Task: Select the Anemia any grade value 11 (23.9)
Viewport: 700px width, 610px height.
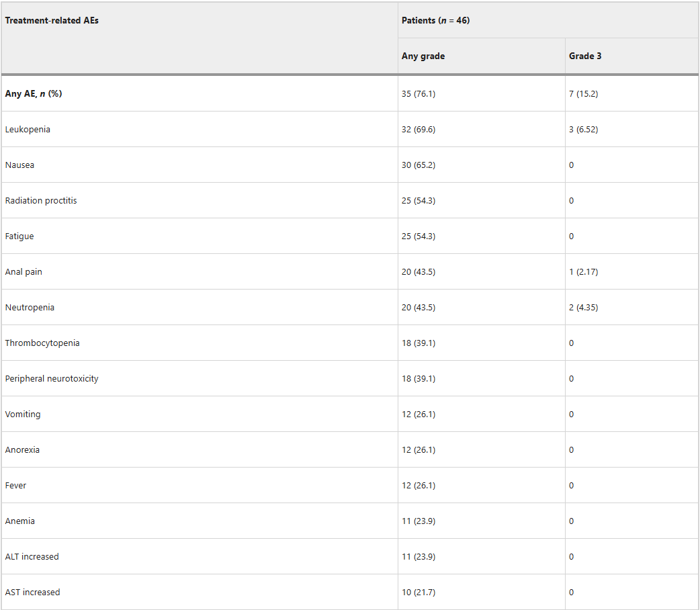Action: 419,521
